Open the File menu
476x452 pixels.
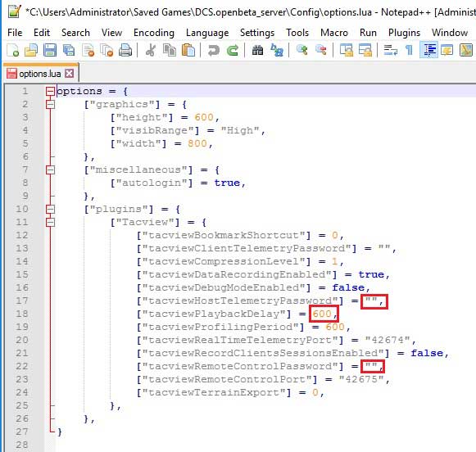[x=15, y=33]
